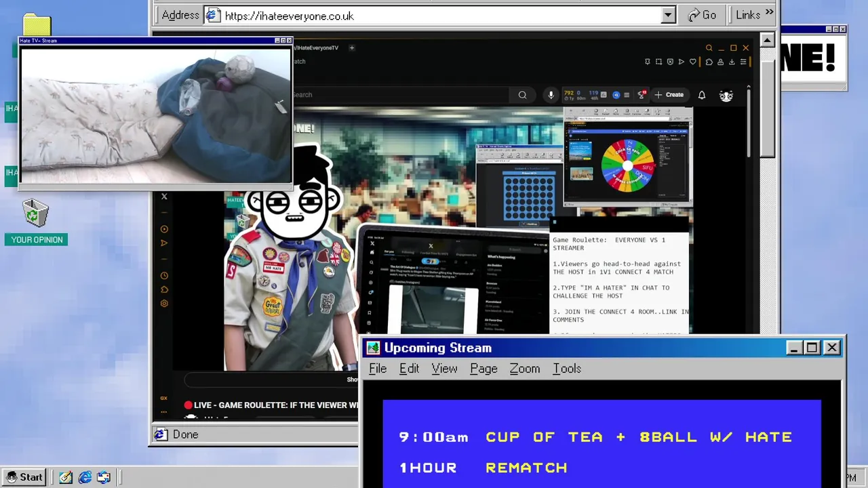This screenshot has height=488, width=868.
Task: Click the Hate TV stream video thumbnail
Action: coord(156,115)
